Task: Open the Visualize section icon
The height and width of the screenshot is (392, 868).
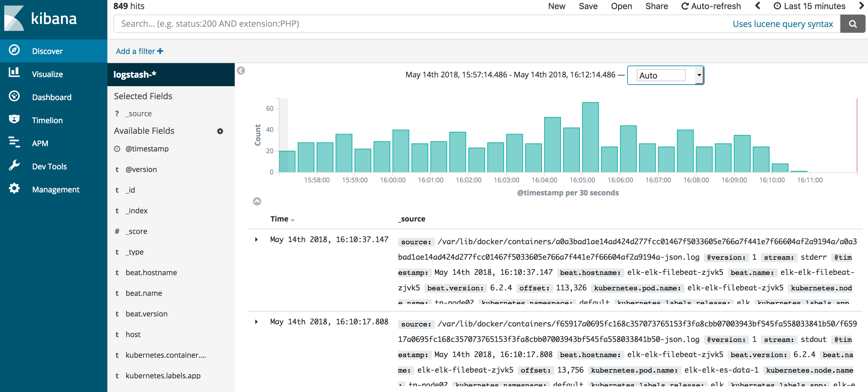Action: (x=14, y=73)
